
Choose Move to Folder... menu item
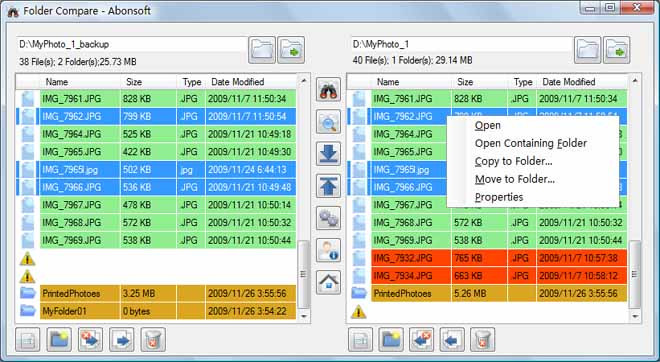[x=515, y=179]
